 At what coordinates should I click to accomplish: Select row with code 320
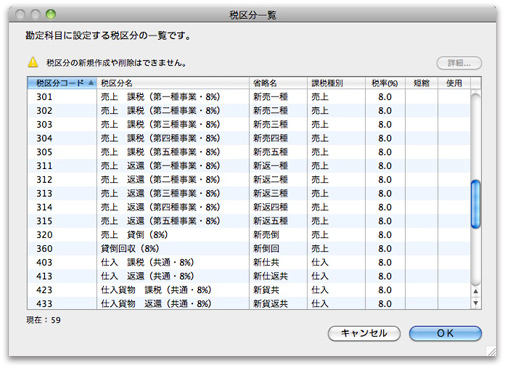pos(249,235)
